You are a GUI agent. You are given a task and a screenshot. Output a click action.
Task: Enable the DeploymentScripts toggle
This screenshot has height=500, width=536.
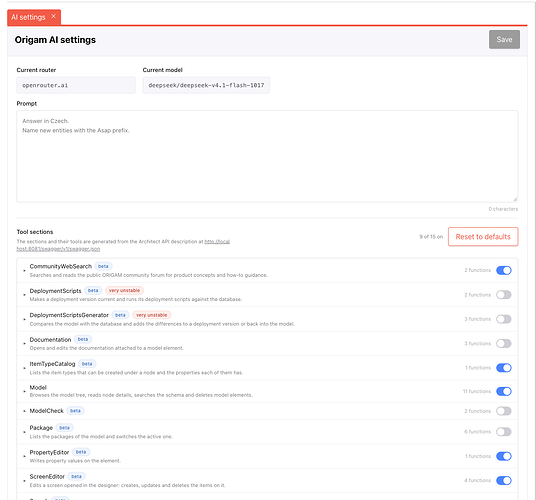point(504,295)
